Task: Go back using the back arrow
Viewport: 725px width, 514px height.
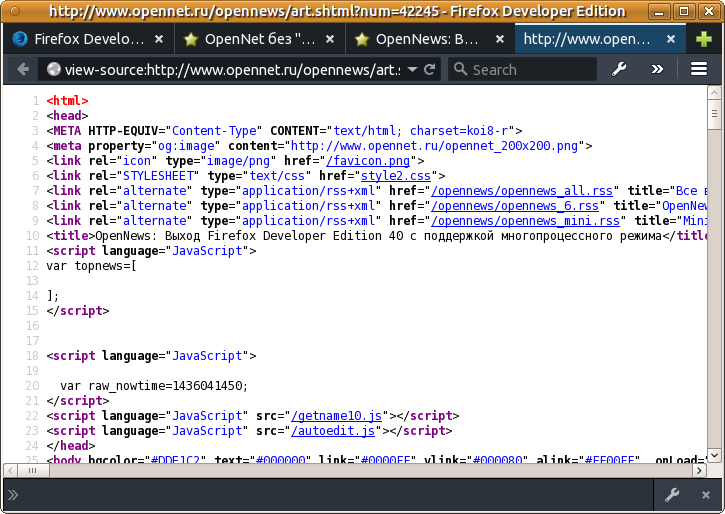Action: [23, 70]
